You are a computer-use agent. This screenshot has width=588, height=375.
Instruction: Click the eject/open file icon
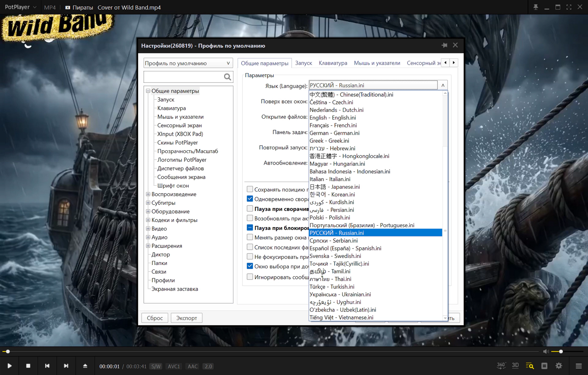85,366
